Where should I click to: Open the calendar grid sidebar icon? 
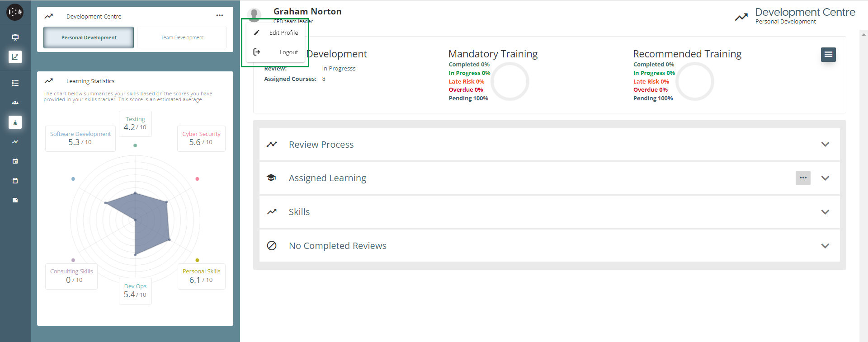(15, 181)
